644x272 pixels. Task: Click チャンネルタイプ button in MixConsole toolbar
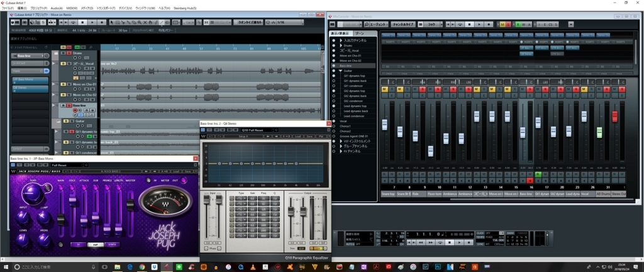[x=403, y=25]
